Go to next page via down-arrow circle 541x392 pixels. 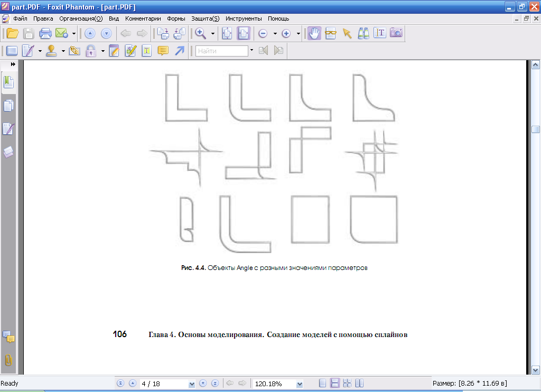pyautogui.click(x=106, y=33)
